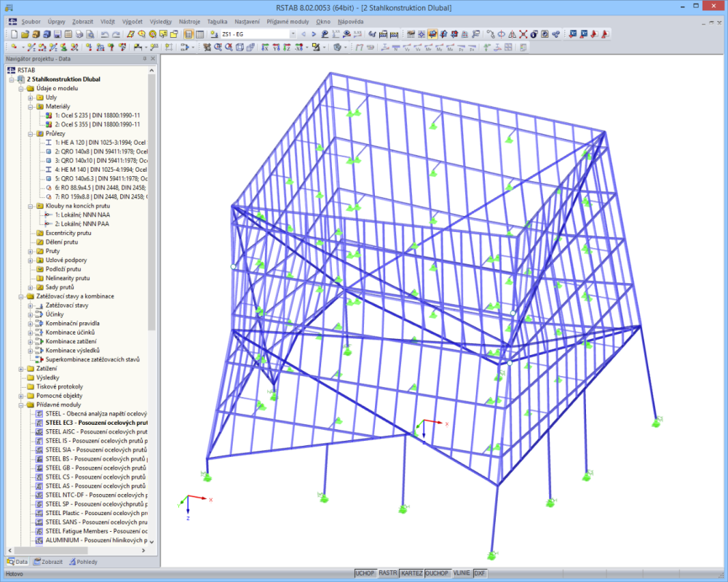Open the Přídavné moduly menu
This screenshot has height=582, width=728.
coord(288,21)
